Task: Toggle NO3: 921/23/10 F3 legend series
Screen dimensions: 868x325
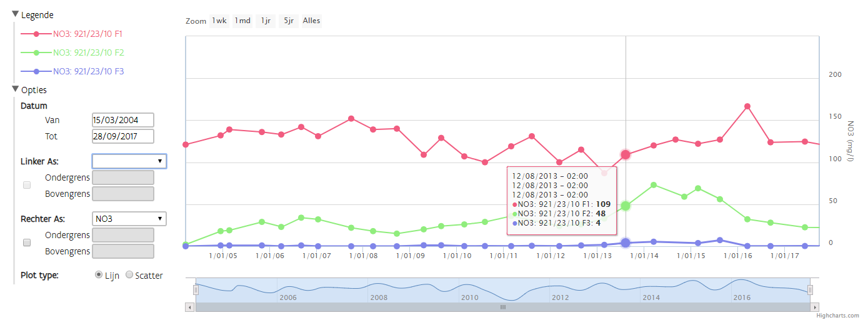Action: 72,71
